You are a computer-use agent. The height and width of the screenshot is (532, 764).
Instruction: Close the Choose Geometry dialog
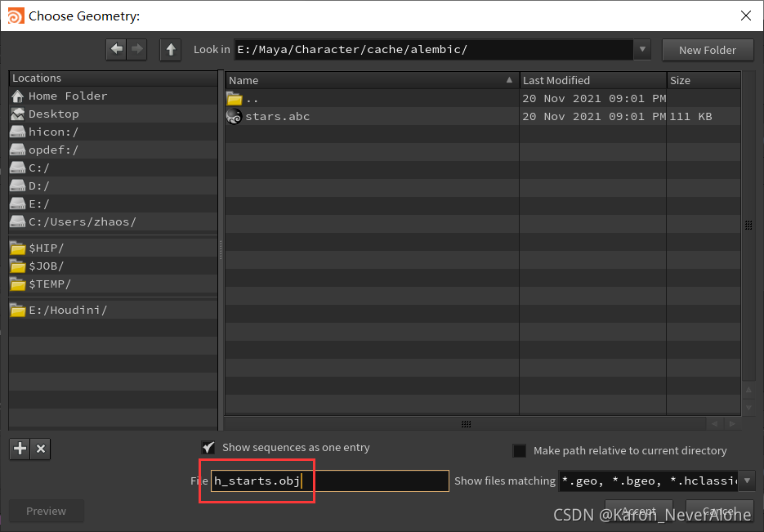745,16
